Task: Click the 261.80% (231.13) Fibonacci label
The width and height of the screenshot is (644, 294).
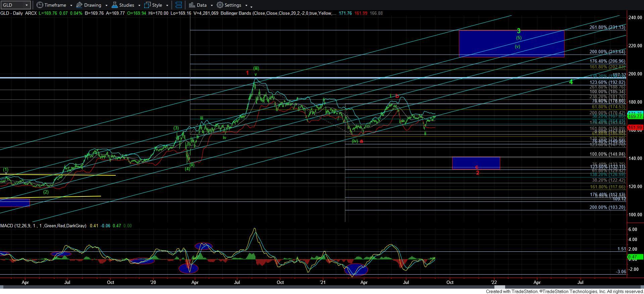Action: tap(607, 27)
